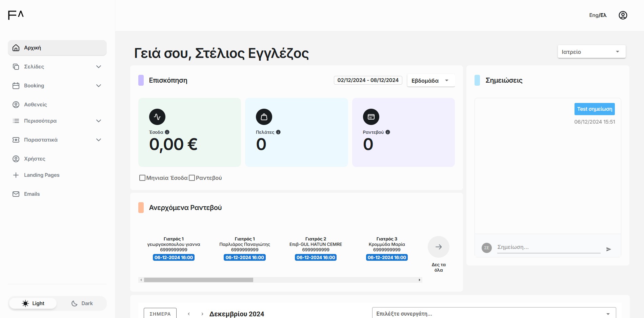Focus the Σημείωση note input field
This screenshot has width=644, height=318.
pos(548,247)
